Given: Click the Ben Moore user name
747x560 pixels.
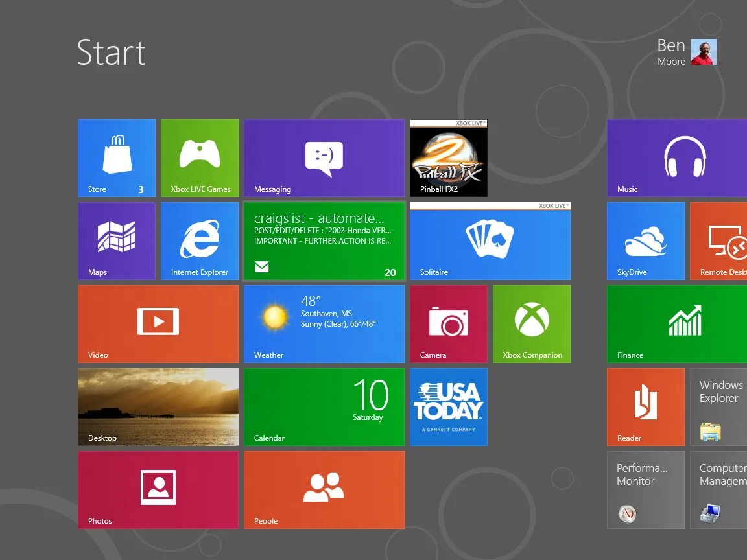Looking at the screenshot, I should [671, 52].
